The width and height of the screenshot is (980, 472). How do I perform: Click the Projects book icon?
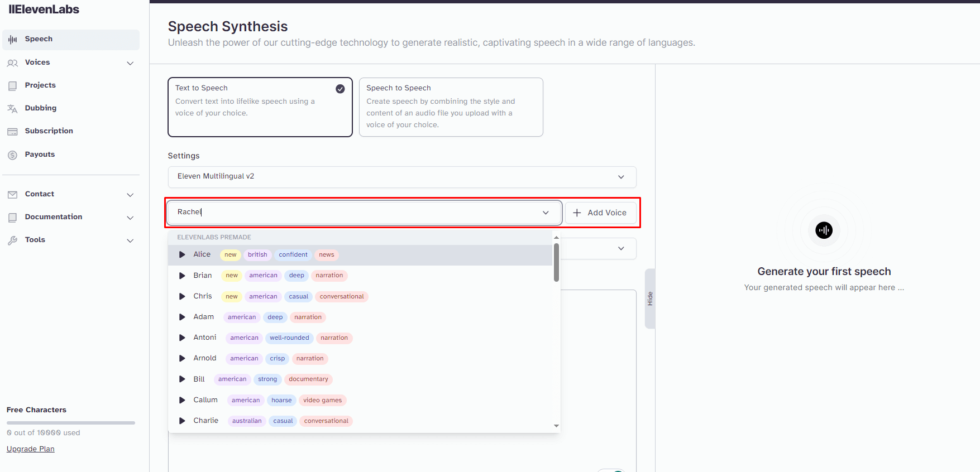[13, 86]
